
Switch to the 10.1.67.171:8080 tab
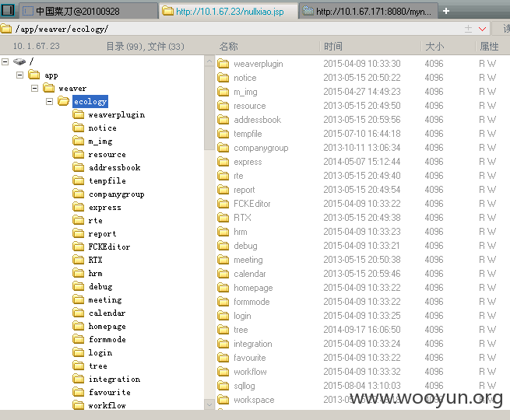point(368,12)
